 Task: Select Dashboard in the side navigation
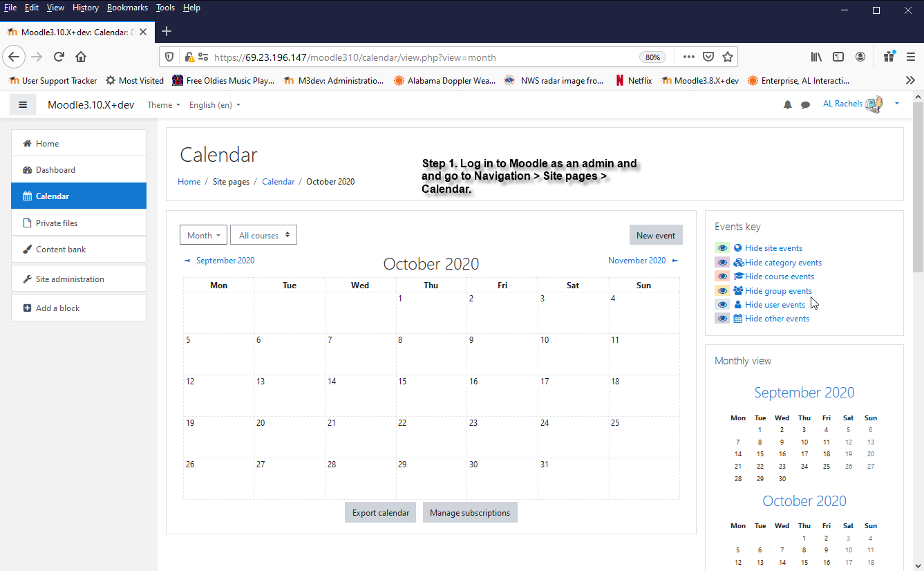click(x=79, y=170)
